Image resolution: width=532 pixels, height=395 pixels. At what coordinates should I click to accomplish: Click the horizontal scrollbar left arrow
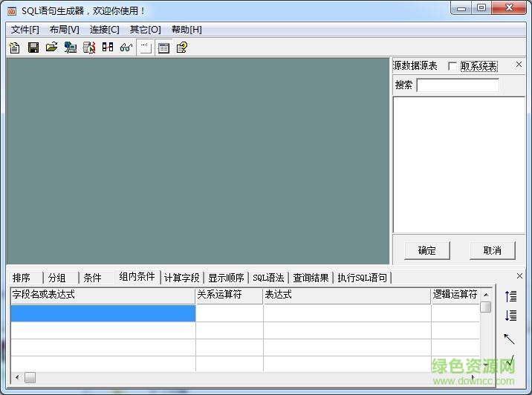17,377
